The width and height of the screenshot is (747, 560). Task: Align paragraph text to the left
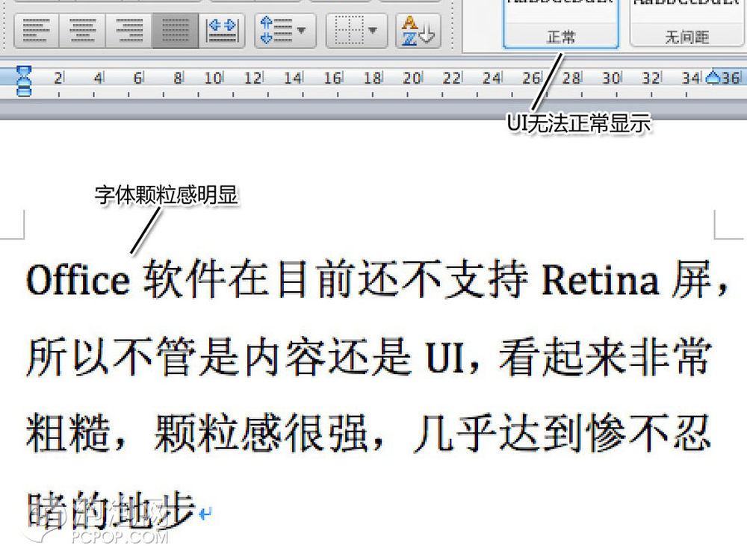point(37,31)
